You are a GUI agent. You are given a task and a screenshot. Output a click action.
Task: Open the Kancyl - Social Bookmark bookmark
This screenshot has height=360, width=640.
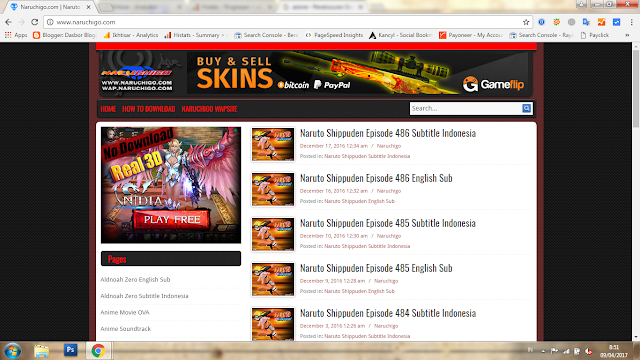pos(401,35)
